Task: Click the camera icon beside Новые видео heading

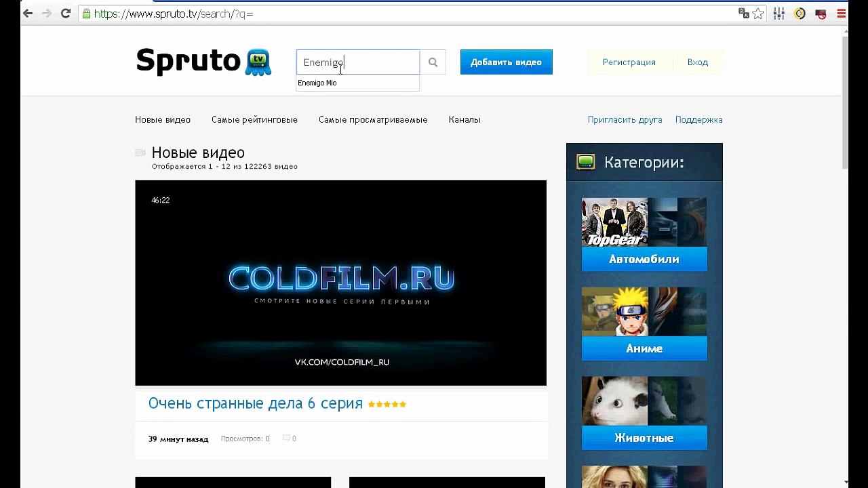Action: tap(140, 152)
